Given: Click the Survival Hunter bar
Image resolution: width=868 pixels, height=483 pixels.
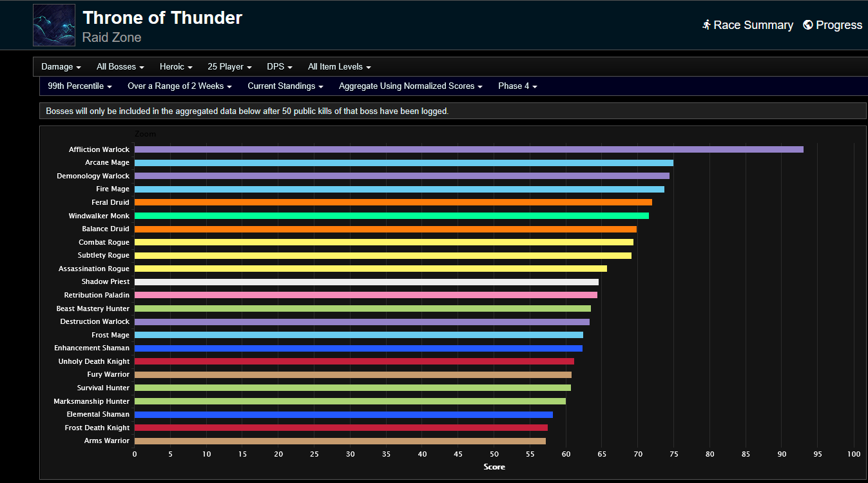Looking at the screenshot, I should tap(352, 388).
